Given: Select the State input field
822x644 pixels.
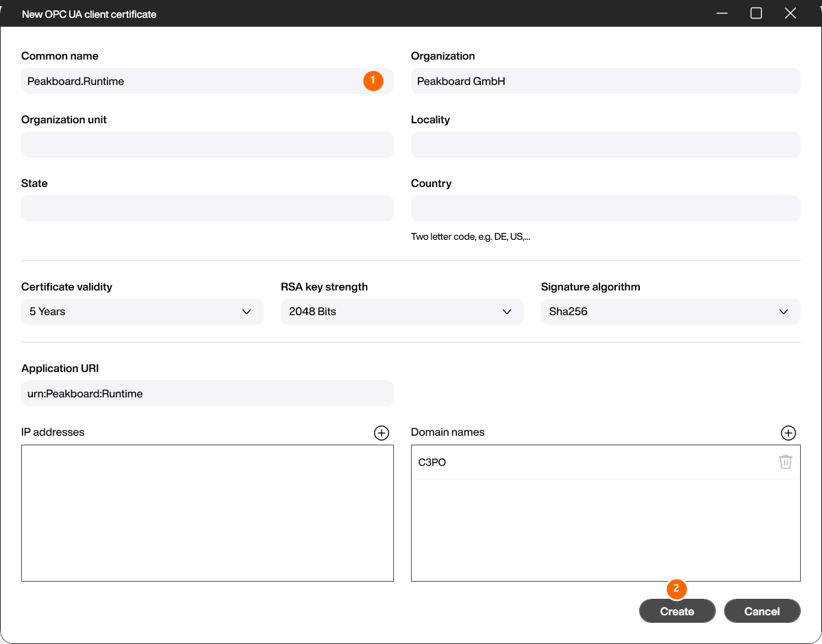Looking at the screenshot, I should (208, 208).
